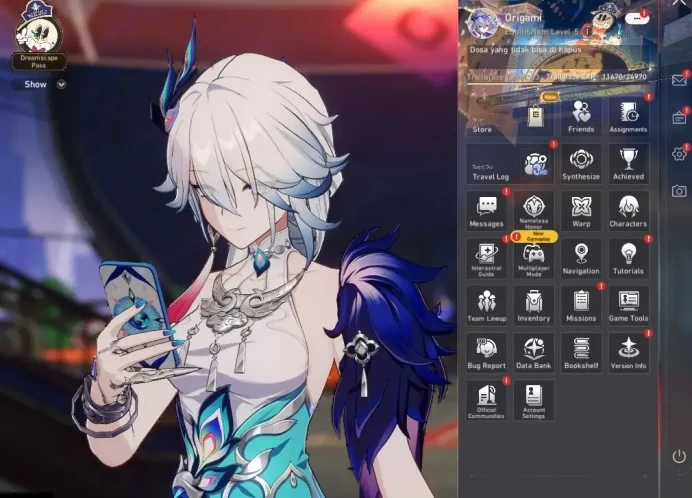This screenshot has height=498, width=692.
Task: Open Bug Report
Action: point(486,353)
